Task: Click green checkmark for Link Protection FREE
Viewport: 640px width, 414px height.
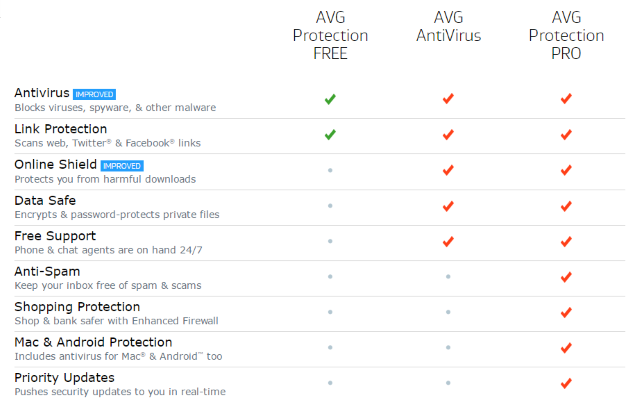Action: click(x=330, y=135)
